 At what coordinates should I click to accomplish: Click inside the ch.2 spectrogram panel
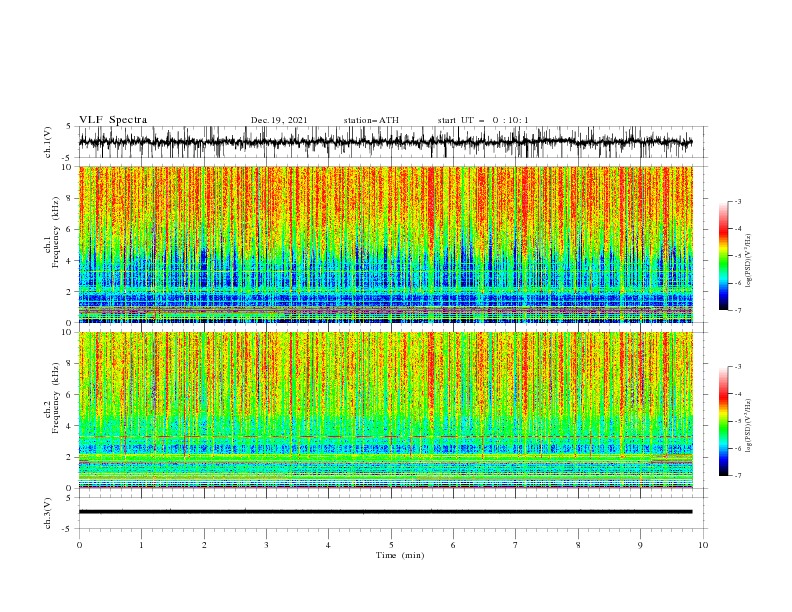[385, 410]
